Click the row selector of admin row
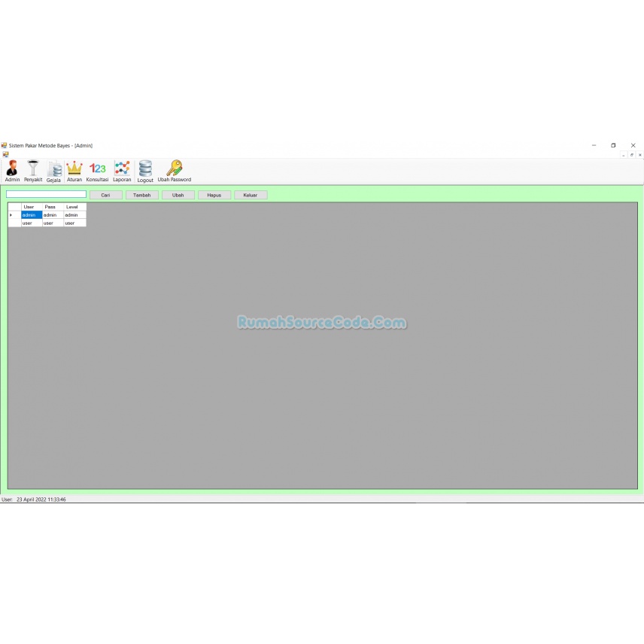This screenshot has width=644, height=644. (14, 215)
